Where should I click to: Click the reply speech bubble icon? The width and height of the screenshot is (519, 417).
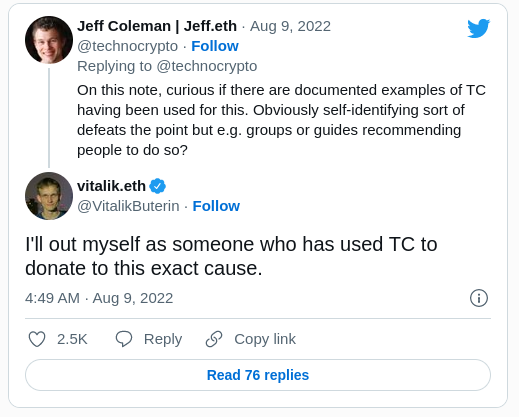(124, 339)
